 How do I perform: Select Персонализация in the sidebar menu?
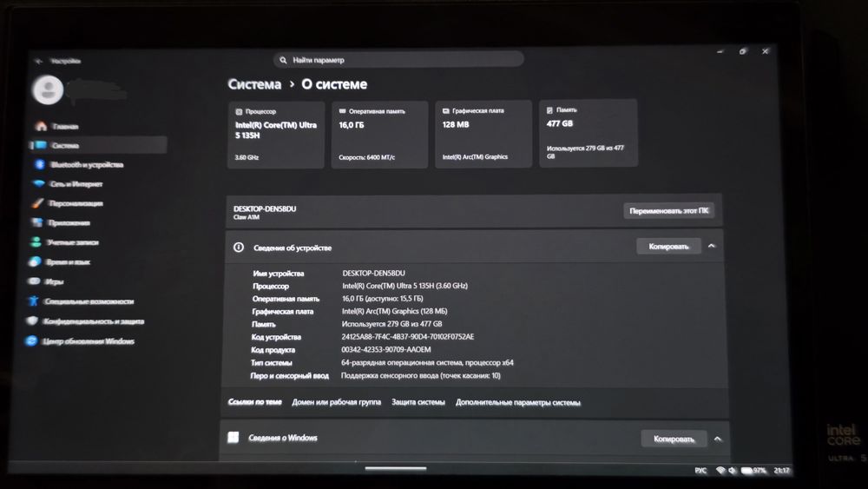(x=76, y=203)
